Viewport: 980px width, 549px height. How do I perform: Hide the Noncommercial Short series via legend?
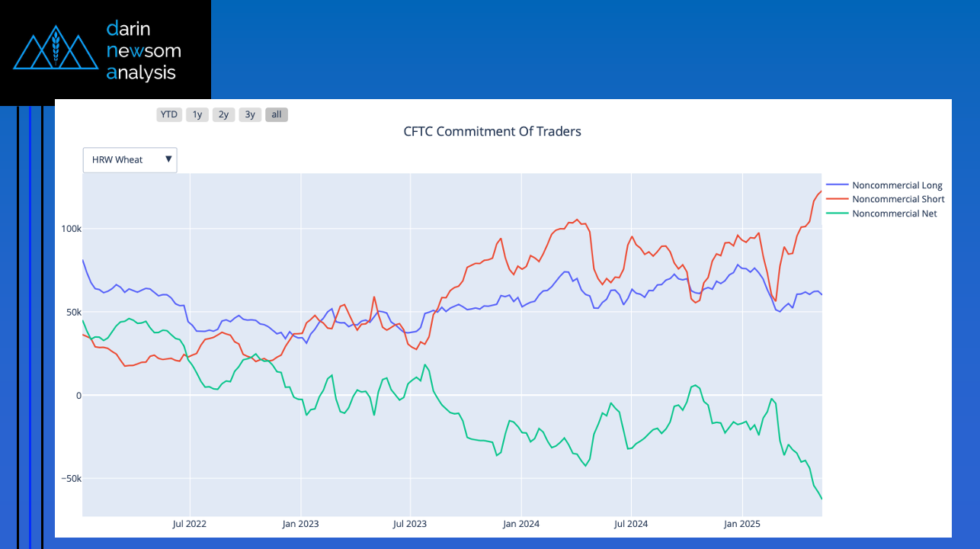(x=898, y=199)
